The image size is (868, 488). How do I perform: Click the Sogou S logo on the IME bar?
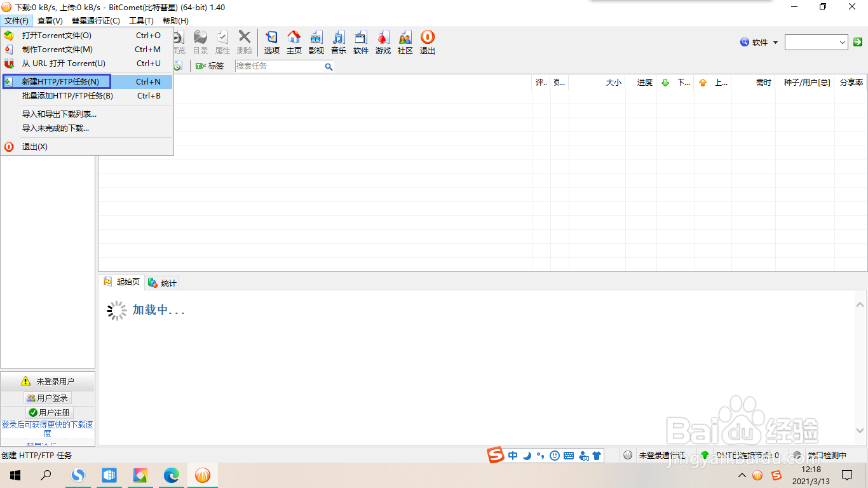pos(496,455)
